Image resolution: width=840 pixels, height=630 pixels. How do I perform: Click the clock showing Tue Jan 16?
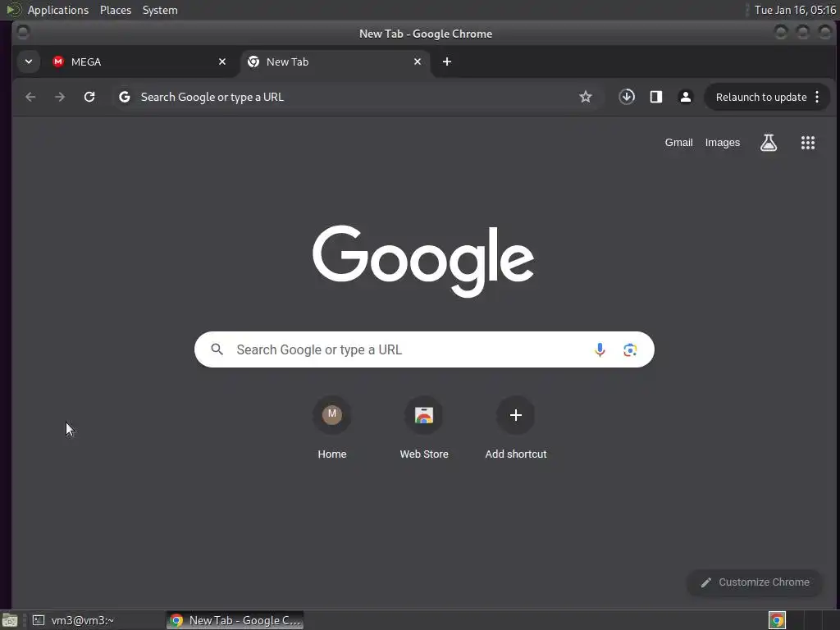tap(795, 10)
